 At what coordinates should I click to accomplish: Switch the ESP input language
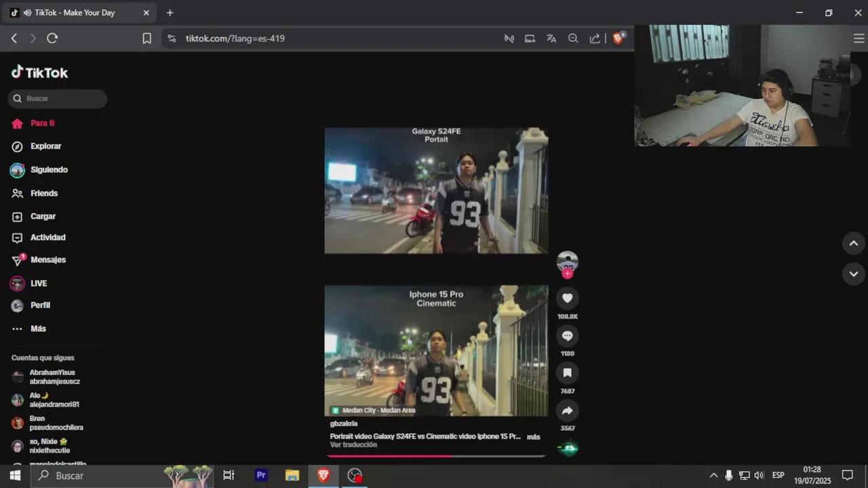coord(778,476)
